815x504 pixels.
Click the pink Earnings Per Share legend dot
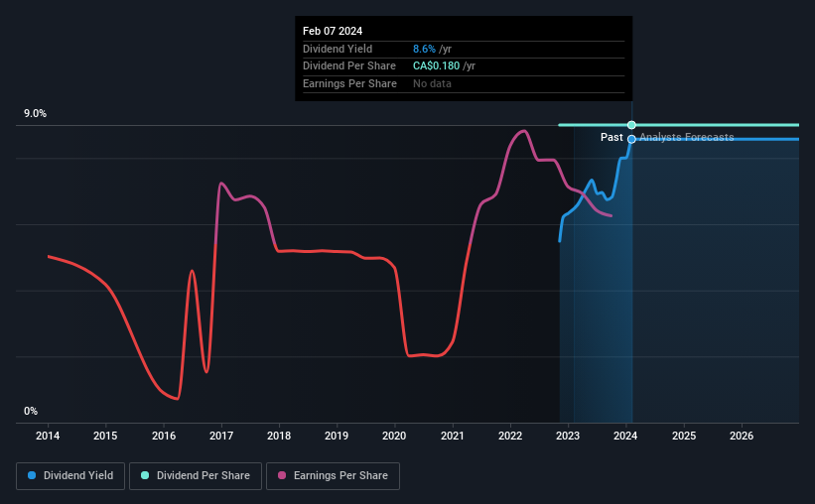point(282,475)
